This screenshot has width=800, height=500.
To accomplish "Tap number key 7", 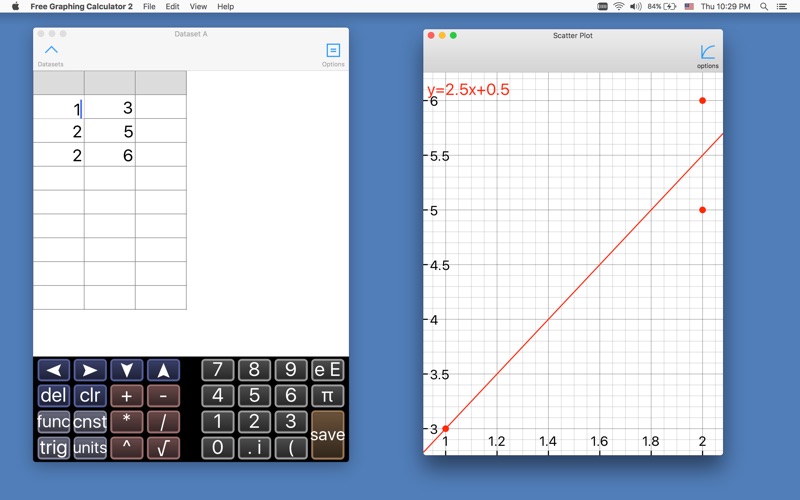I will pyautogui.click(x=217, y=370).
